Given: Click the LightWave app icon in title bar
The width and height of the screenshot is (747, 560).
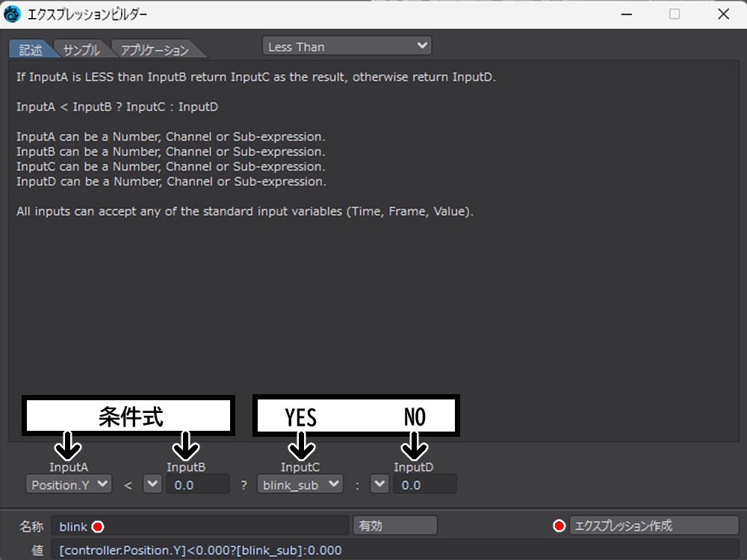Looking at the screenshot, I should tap(13, 13).
